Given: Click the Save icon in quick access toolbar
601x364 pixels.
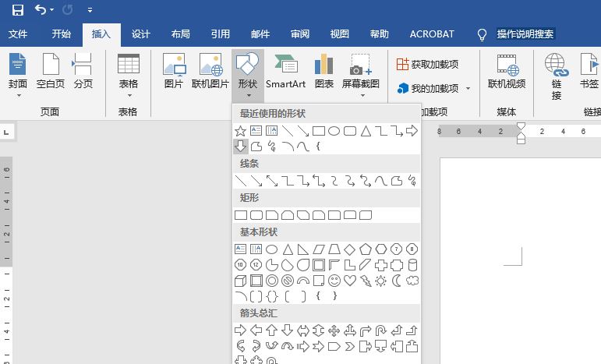Looking at the screenshot, I should pos(18,9).
